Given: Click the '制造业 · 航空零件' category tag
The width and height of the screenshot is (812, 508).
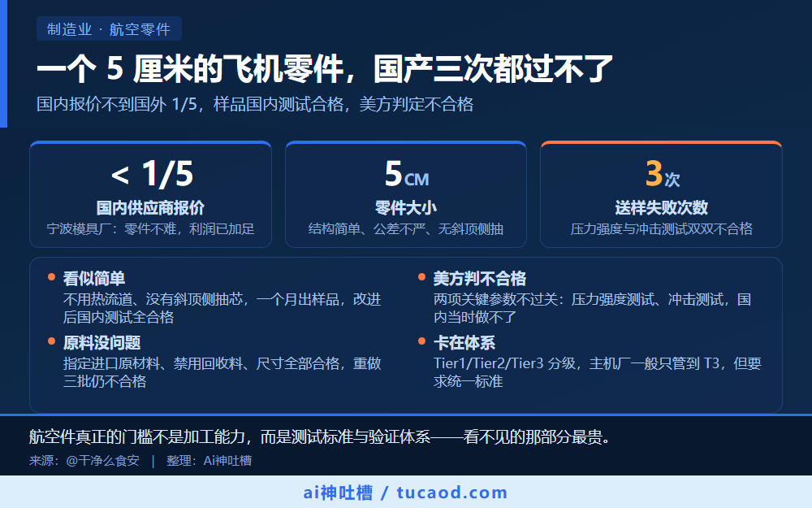Looking at the screenshot, I should tap(109, 28).
